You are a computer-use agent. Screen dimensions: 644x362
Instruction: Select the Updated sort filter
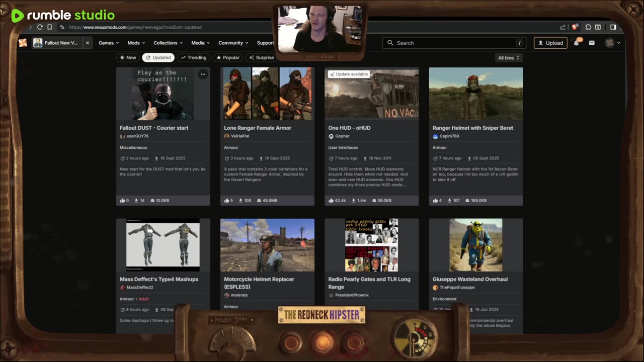[x=158, y=58]
